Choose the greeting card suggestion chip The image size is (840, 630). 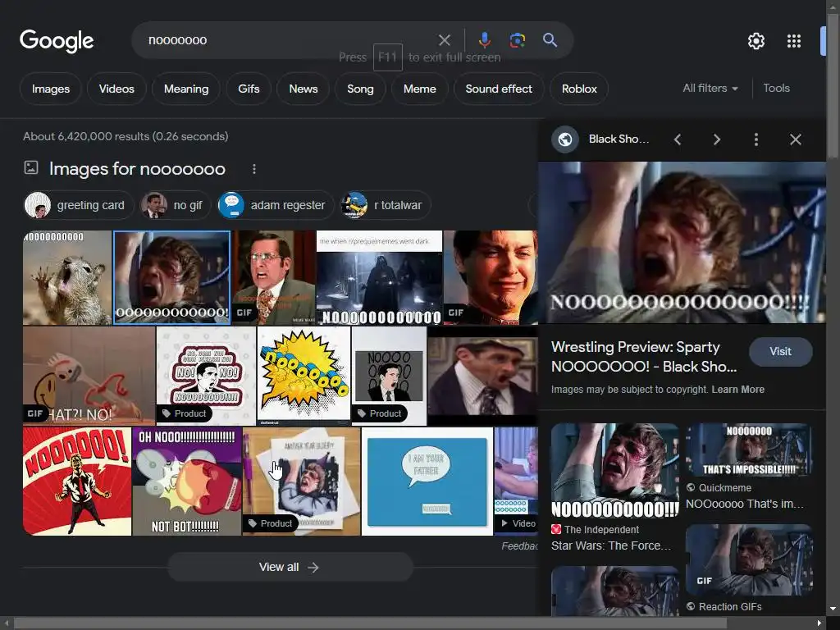click(x=79, y=205)
